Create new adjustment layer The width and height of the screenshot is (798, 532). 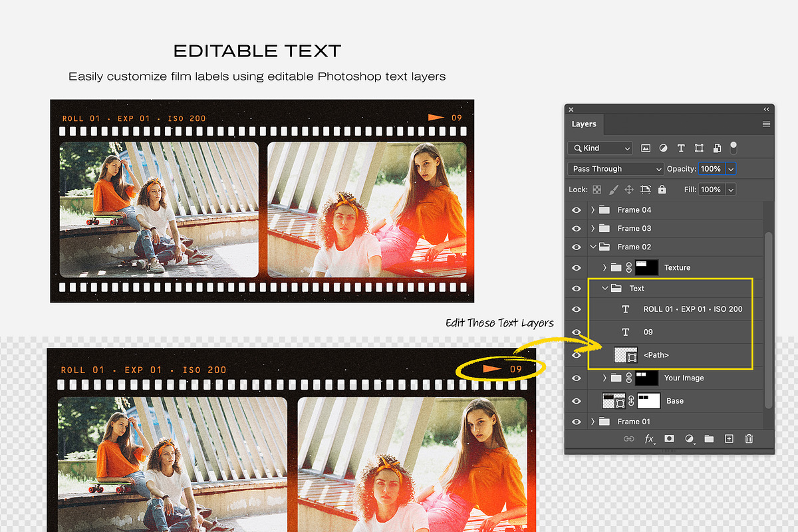tap(690, 439)
